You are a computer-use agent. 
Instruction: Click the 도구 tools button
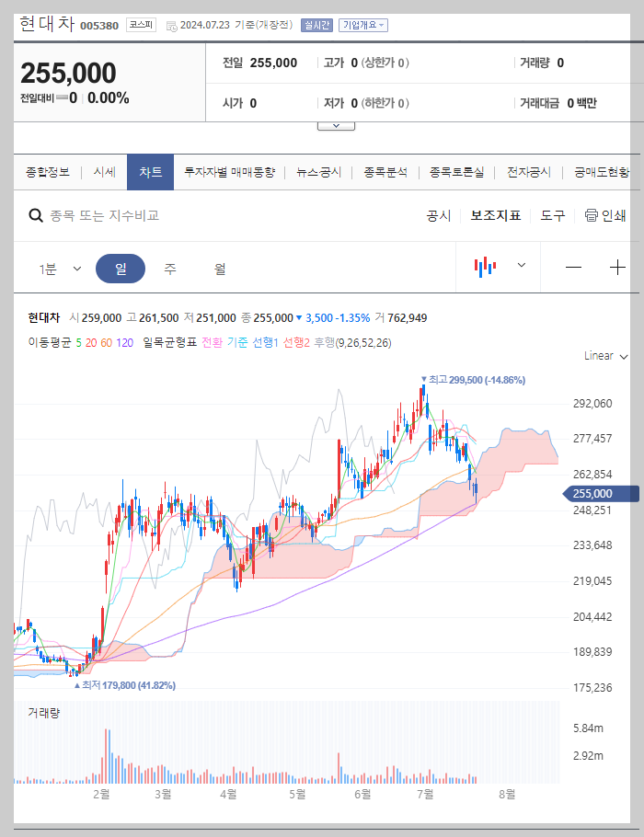551,214
